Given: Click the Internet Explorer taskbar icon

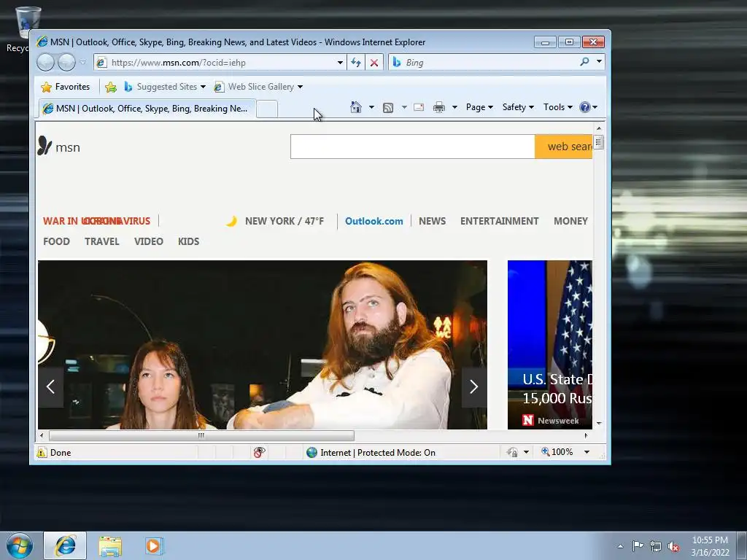Looking at the screenshot, I should [x=65, y=545].
